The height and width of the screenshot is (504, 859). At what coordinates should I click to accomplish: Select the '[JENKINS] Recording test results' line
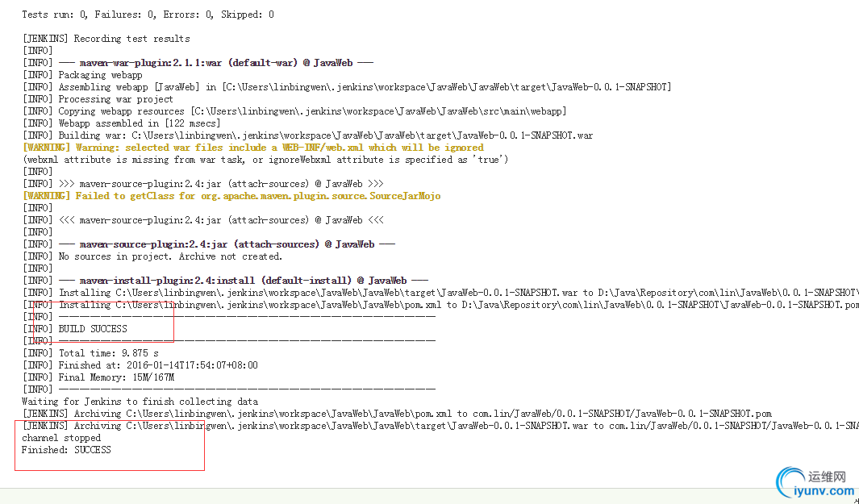pyautogui.click(x=106, y=39)
